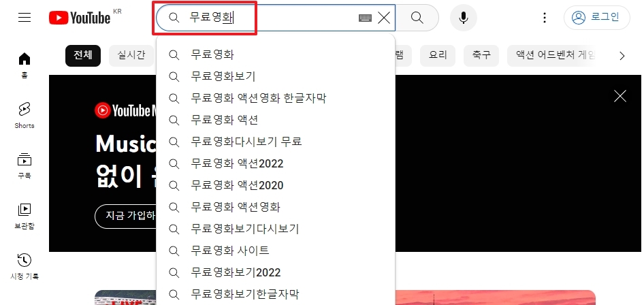Choose suggestion 무료영화보기2022
644x305 pixels.
[276, 272]
